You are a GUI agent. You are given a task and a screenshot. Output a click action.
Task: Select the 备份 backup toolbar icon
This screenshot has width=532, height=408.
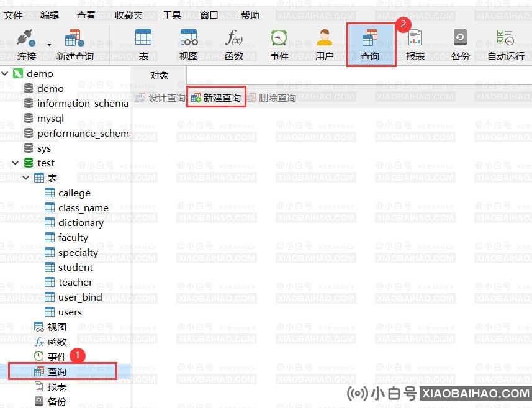(x=460, y=45)
